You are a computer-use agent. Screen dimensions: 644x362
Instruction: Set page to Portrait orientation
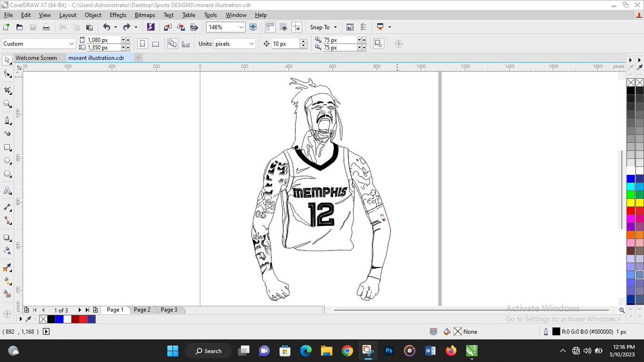tap(143, 44)
